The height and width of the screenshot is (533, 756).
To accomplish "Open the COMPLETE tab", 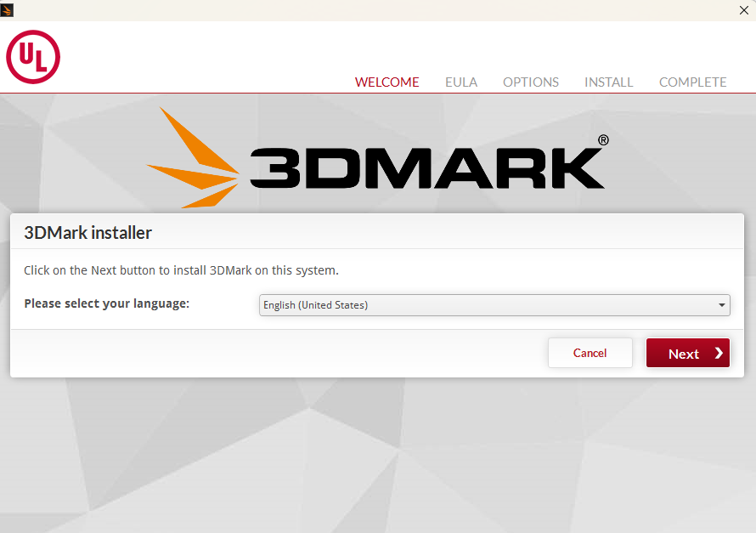I will pyautogui.click(x=692, y=82).
